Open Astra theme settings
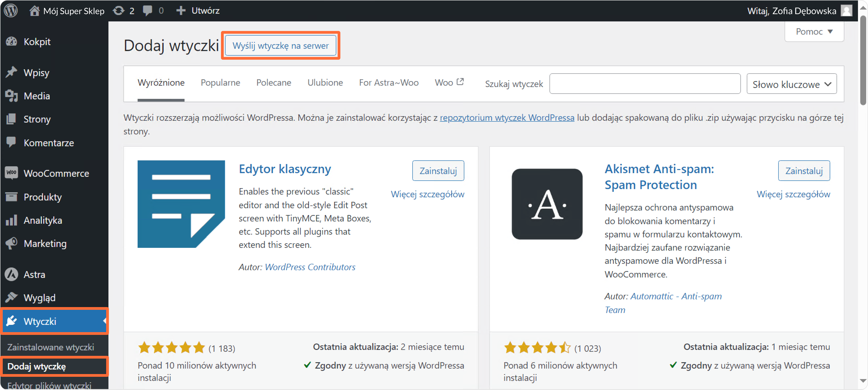This screenshot has width=868, height=390. tap(34, 275)
